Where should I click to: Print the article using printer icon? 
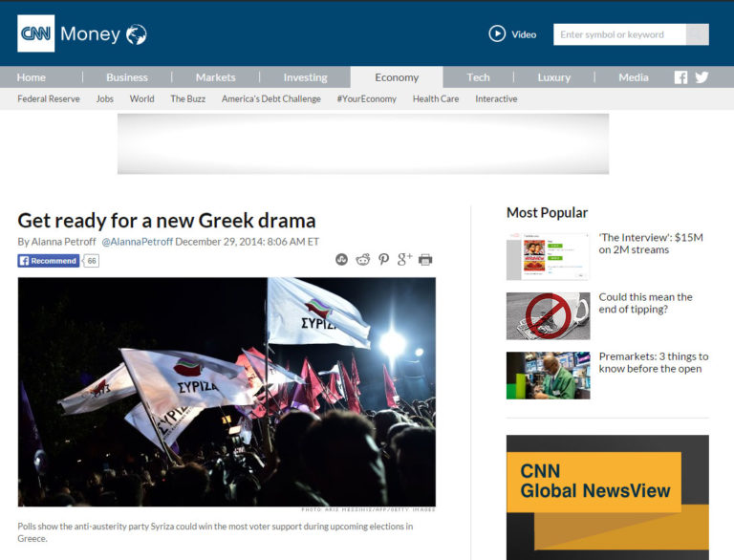[x=425, y=260]
